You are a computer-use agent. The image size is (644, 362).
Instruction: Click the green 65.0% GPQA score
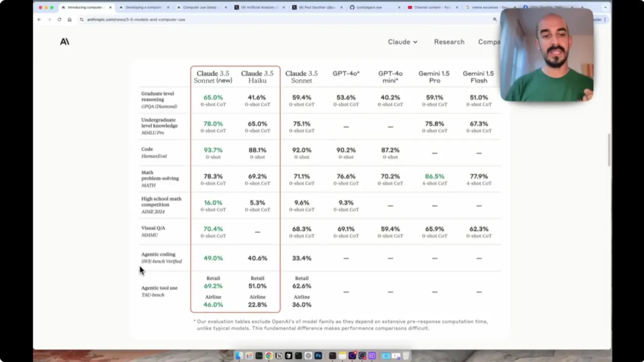point(213,98)
